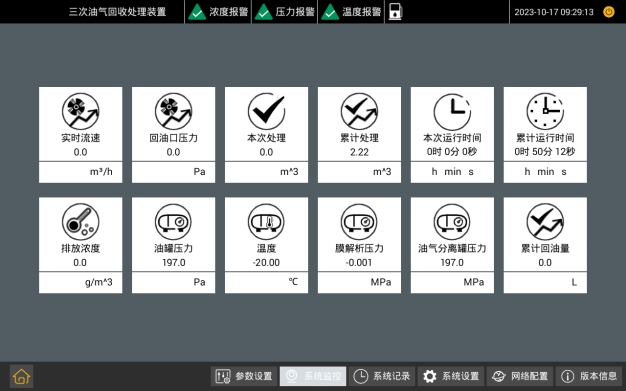
Task: Click the date time 2023-10-17 09:29:13
Action: [x=554, y=12]
